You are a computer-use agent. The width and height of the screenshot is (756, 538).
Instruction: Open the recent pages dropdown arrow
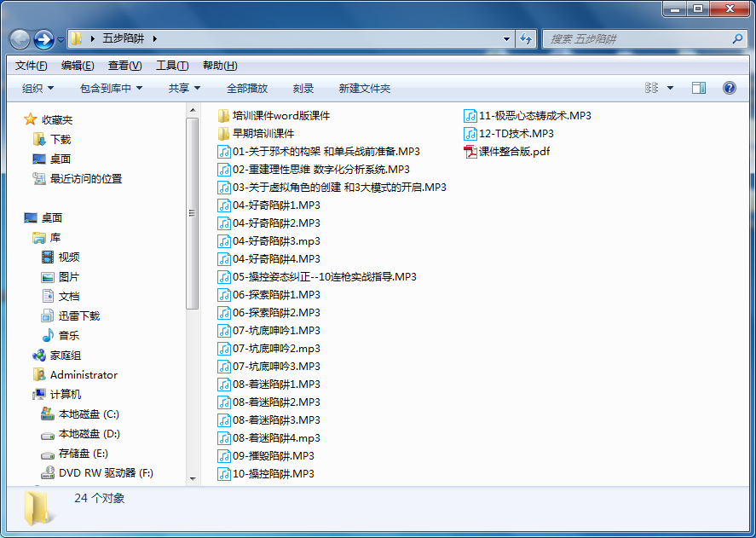point(61,39)
